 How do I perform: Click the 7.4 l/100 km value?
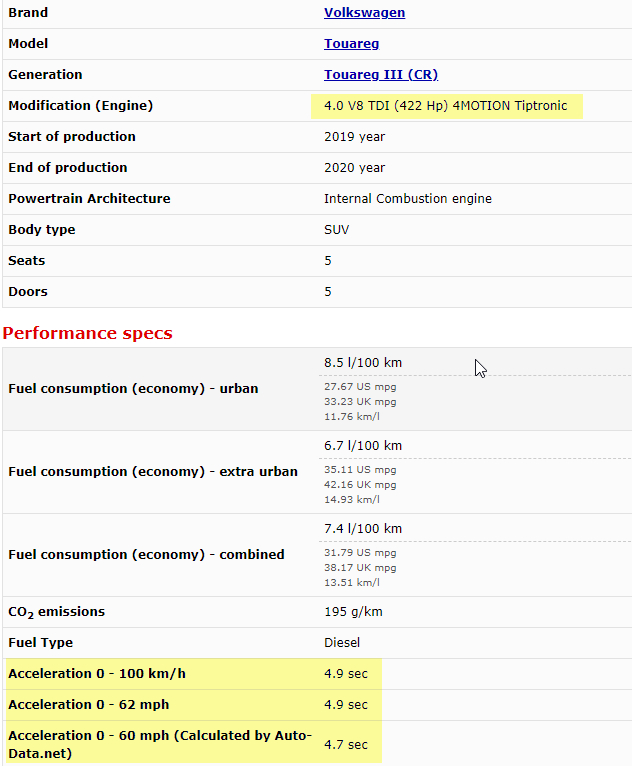pyautogui.click(x=363, y=529)
